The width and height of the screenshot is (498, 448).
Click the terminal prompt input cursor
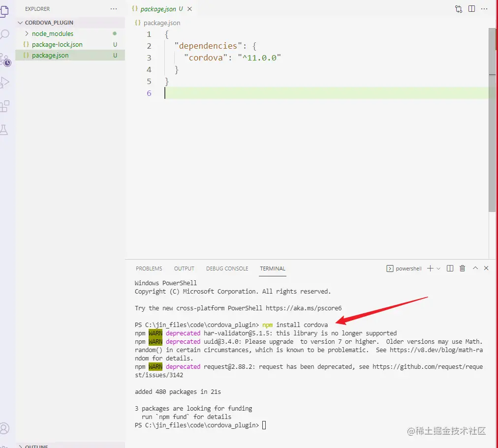[x=264, y=425]
